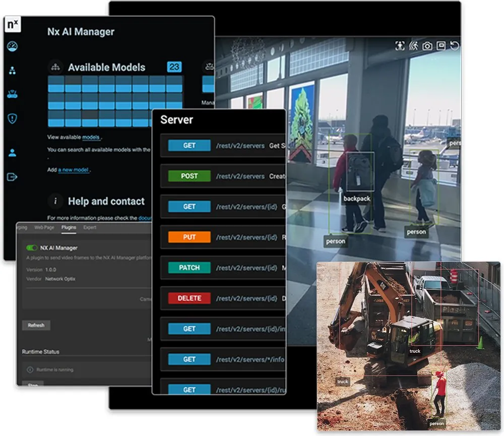Expand the PATCH /rest/v2/servers/{id} endpoint
The image size is (504, 436).
[222, 268]
